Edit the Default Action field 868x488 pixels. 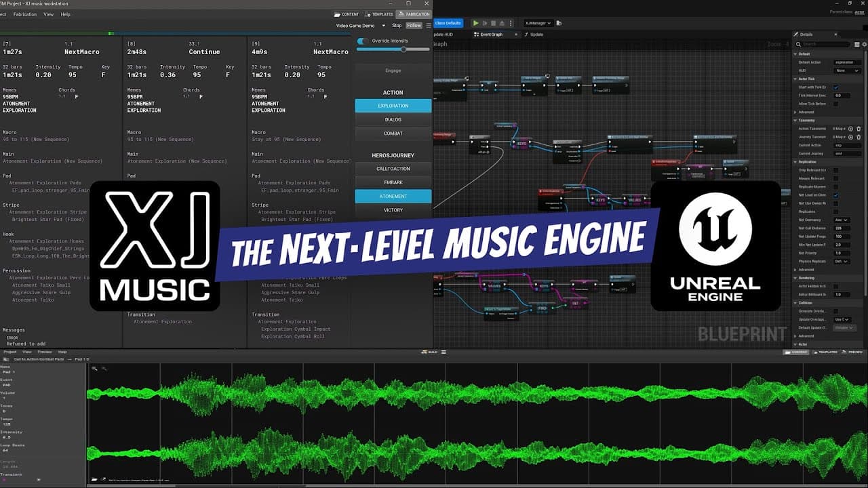point(848,62)
